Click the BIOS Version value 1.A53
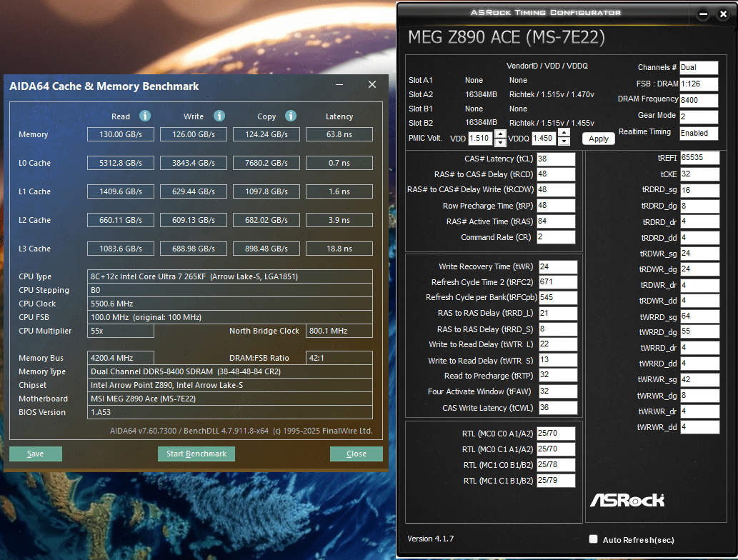Image resolution: width=738 pixels, height=560 pixels. (229, 412)
